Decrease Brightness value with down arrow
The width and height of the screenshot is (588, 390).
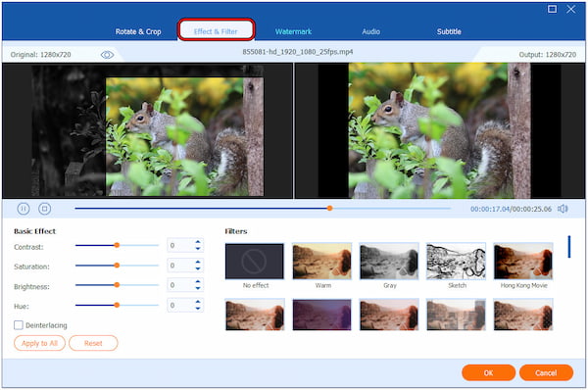(198, 288)
